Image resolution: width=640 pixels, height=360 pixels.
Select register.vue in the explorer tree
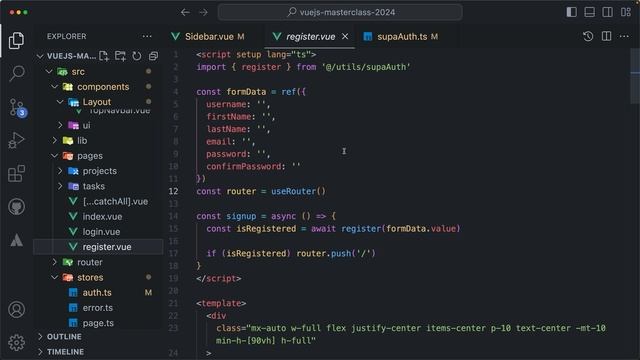coord(98,247)
